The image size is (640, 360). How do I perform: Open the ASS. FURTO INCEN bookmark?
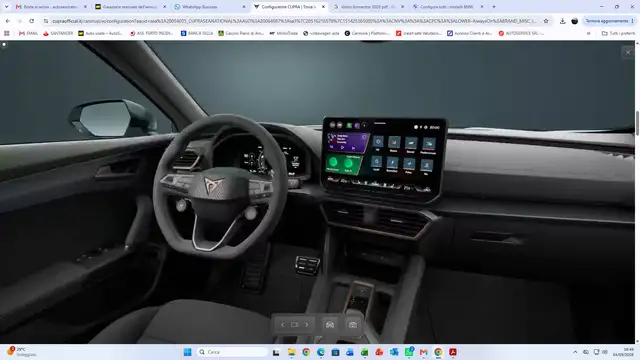click(151, 33)
